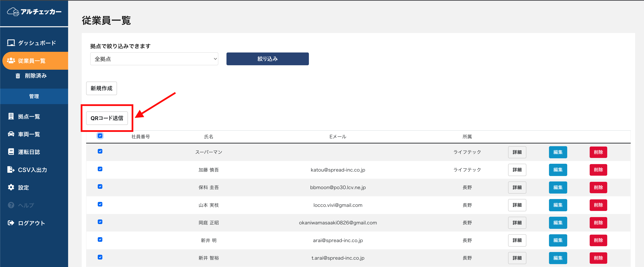The height and width of the screenshot is (267, 644).
Task: Click 削除 for 山本 実枝
Action: tap(598, 205)
